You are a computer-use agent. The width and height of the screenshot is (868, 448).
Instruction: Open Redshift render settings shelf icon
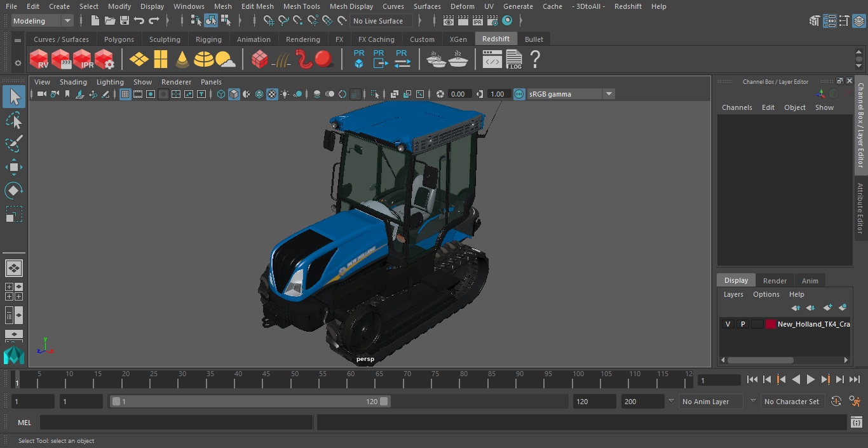pos(104,60)
